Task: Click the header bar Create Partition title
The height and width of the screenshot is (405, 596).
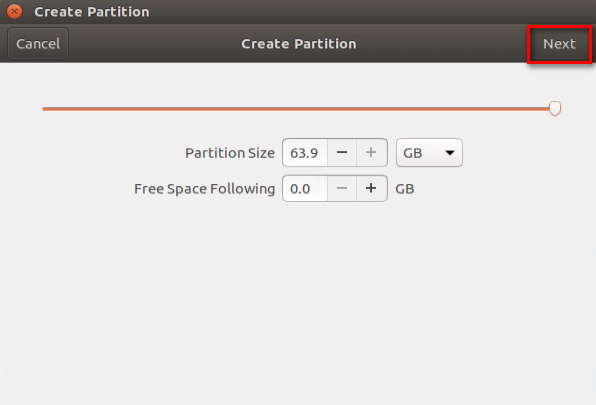Action: pyautogui.click(x=299, y=44)
